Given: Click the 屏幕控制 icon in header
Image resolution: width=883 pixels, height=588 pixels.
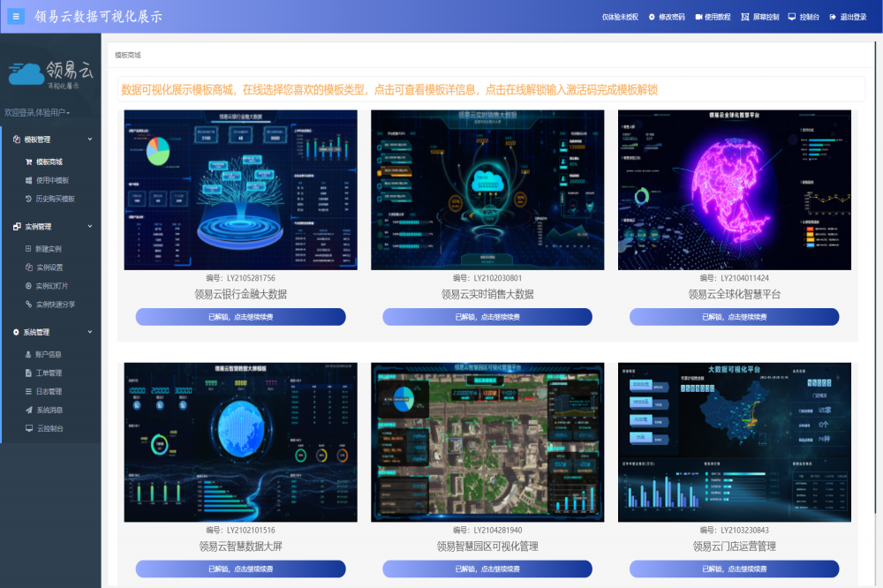Looking at the screenshot, I should click(x=746, y=17).
